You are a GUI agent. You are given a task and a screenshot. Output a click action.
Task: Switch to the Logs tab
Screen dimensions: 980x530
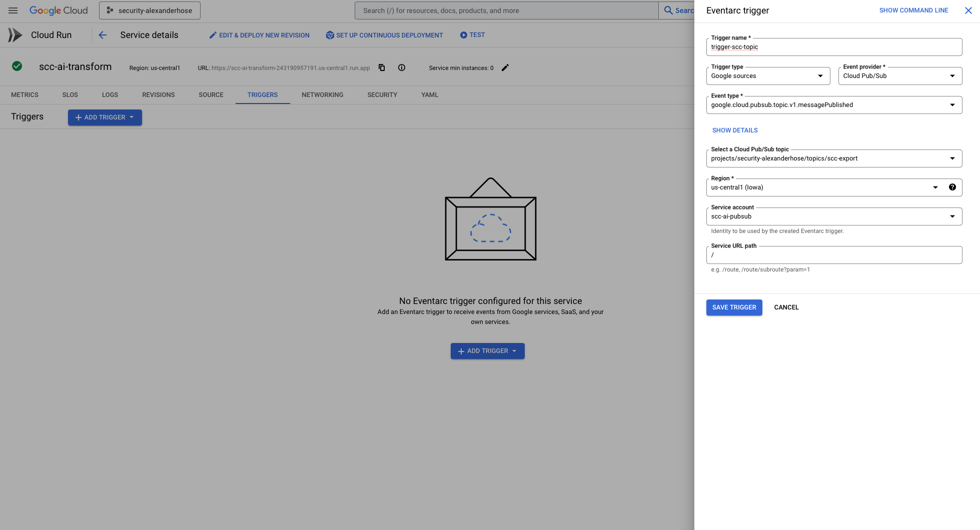point(110,95)
